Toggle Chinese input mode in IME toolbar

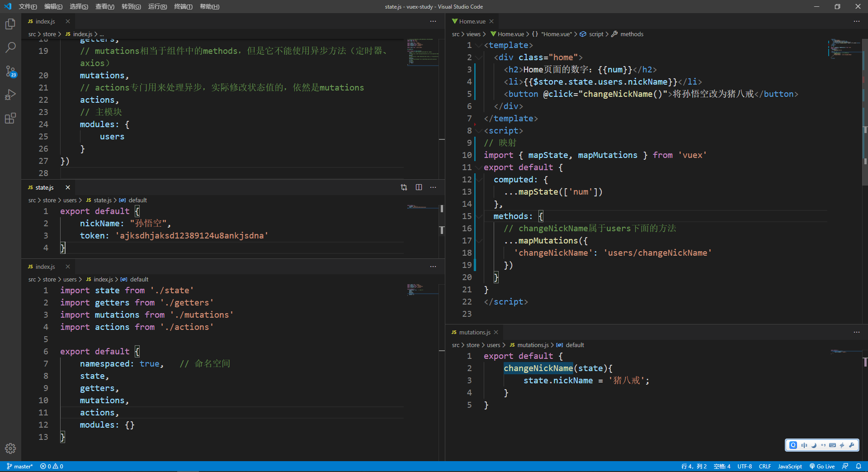pos(804,445)
